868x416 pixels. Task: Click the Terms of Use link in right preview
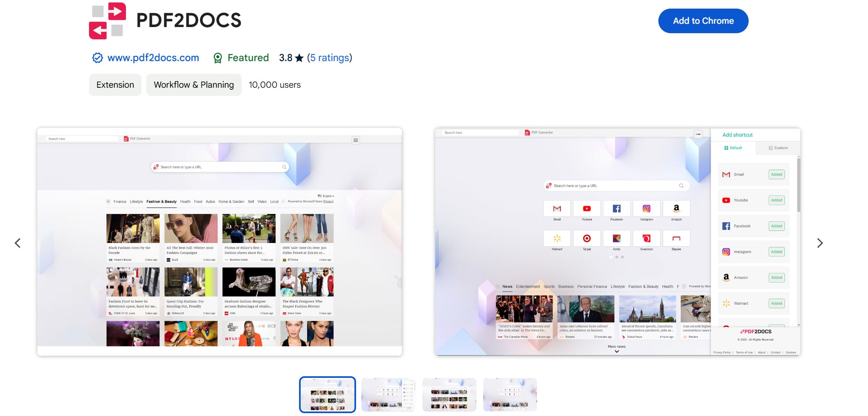pos(744,352)
